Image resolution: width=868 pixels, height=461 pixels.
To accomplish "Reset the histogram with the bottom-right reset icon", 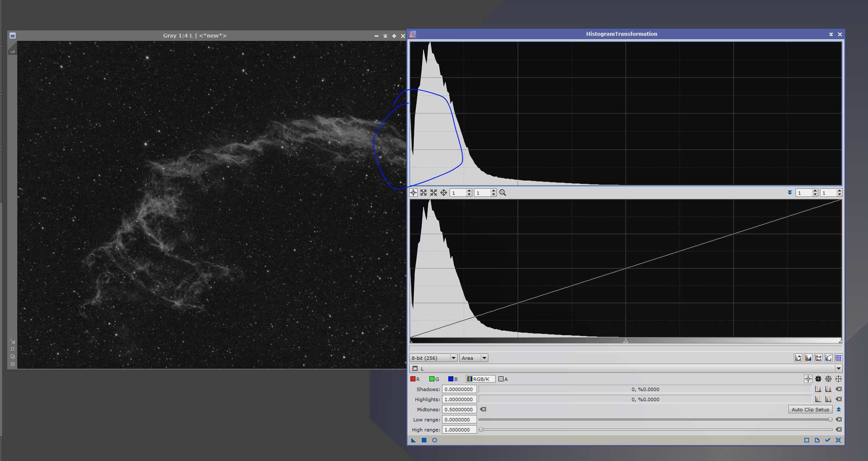I will point(838,440).
